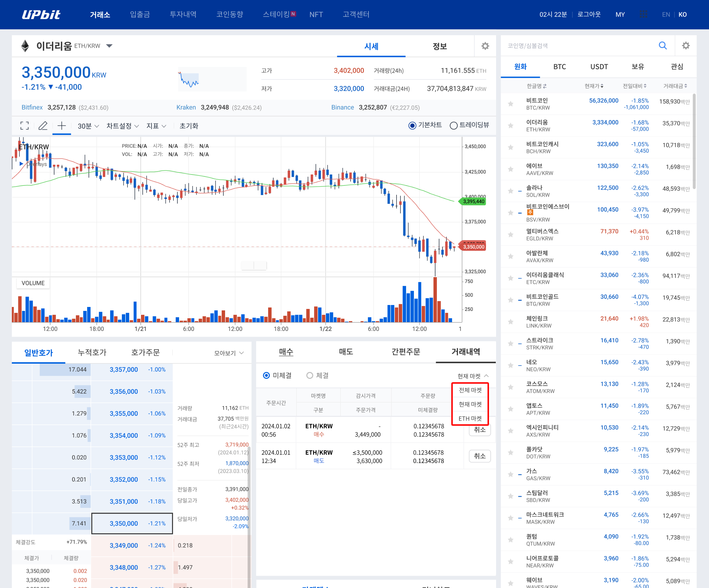Favorite 비트코인 with its star
The height and width of the screenshot is (588, 709).
point(510,104)
